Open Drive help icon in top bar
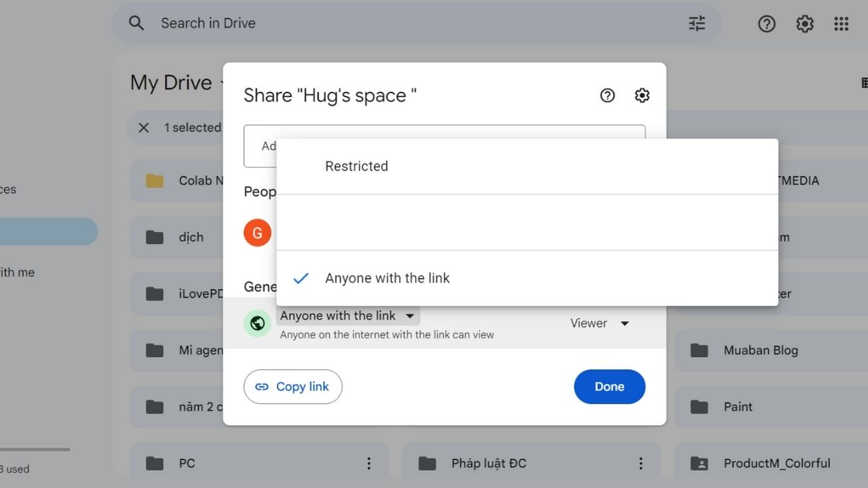Screen dimensions: 868x488 point(767,23)
